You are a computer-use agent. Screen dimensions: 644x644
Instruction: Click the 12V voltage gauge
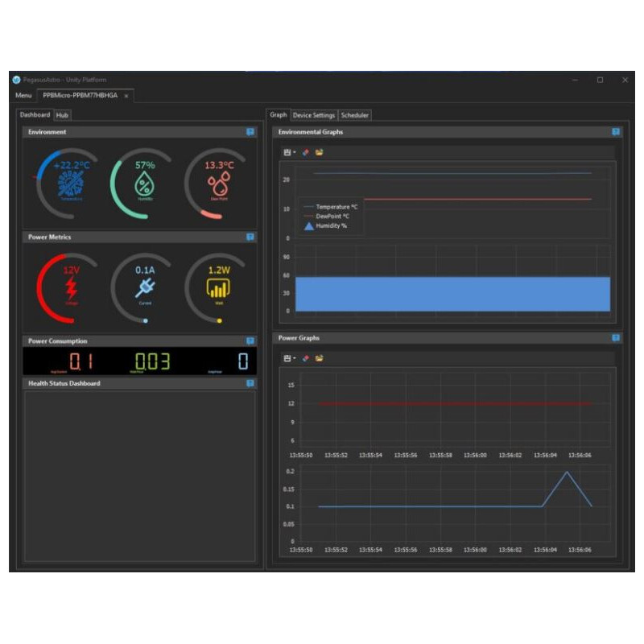[x=70, y=287]
